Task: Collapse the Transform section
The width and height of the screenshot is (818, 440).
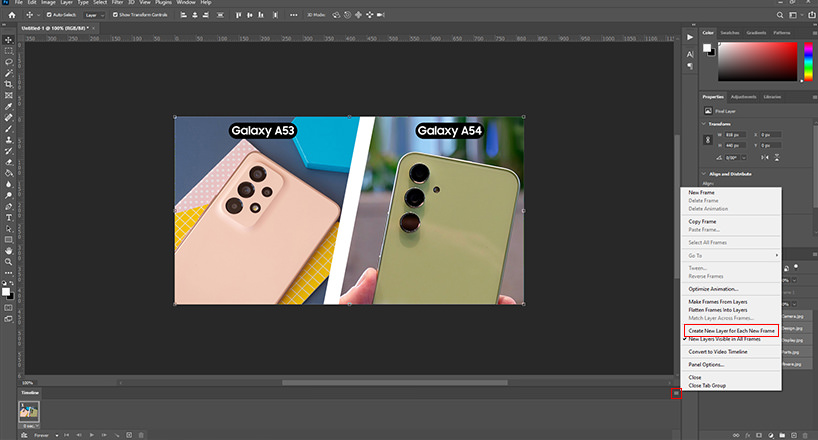Action: tap(704, 124)
